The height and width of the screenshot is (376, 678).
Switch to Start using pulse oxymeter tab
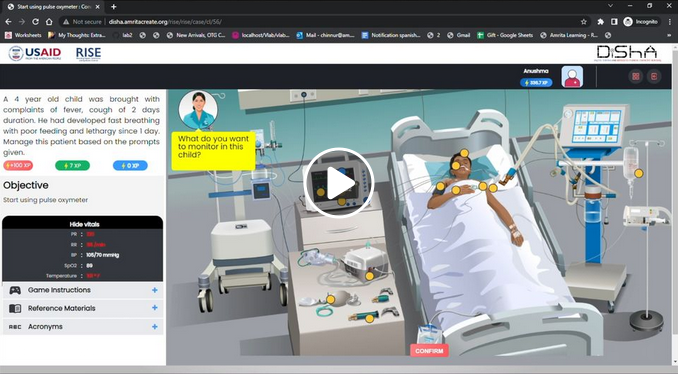click(x=53, y=7)
